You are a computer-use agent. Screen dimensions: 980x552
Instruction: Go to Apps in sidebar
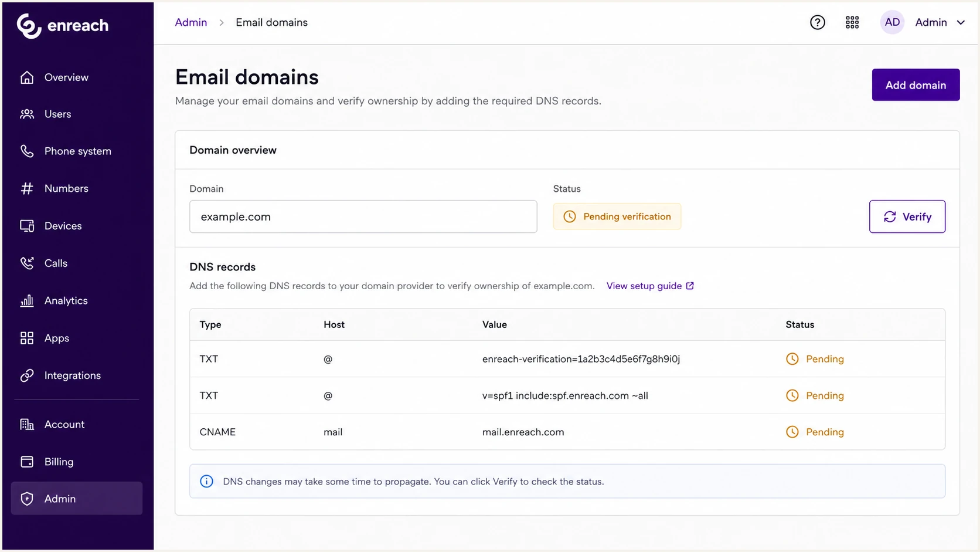click(x=76, y=338)
